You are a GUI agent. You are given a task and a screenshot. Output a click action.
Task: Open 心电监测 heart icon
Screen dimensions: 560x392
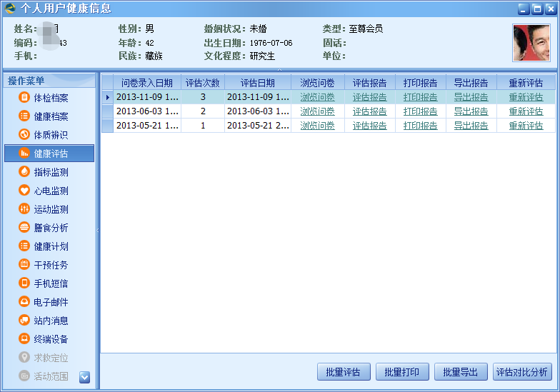click(x=24, y=191)
